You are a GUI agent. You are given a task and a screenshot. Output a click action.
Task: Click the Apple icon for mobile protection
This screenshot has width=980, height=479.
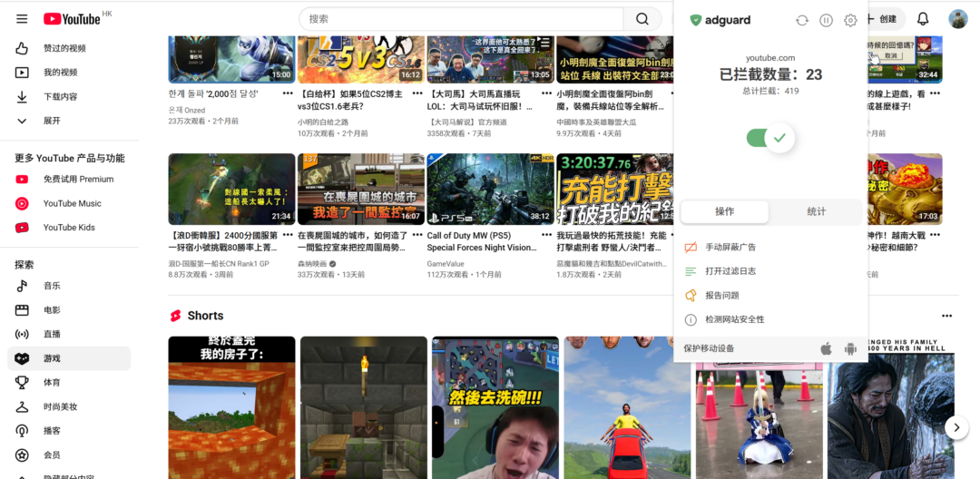pyautogui.click(x=827, y=348)
